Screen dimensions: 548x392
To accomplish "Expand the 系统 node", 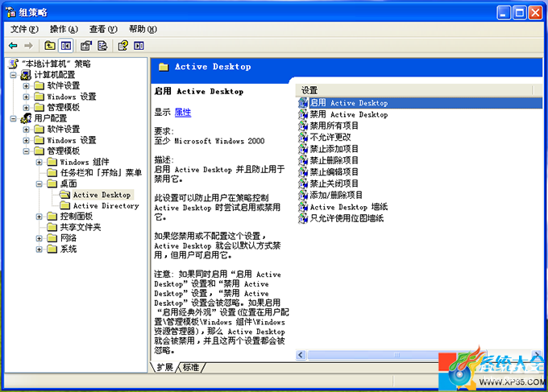I will point(39,250).
